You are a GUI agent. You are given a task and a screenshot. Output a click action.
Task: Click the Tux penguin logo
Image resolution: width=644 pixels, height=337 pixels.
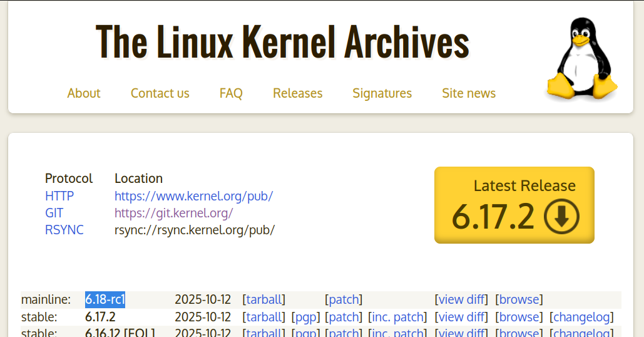pos(581,61)
